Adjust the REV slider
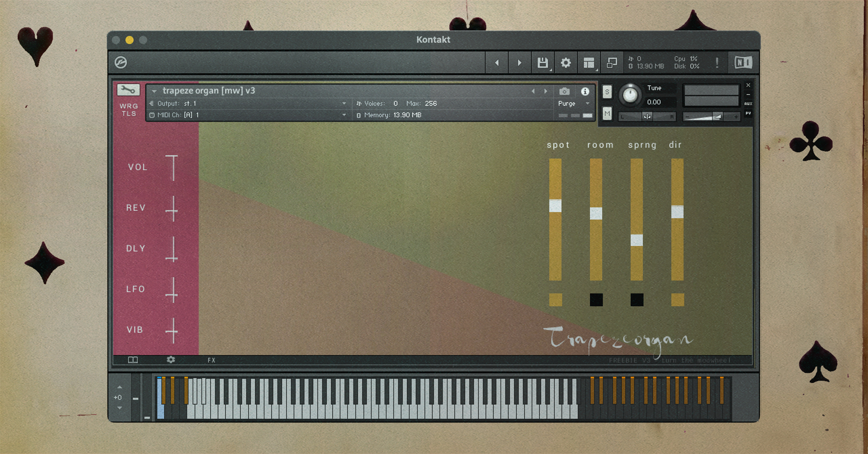 tap(172, 208)
